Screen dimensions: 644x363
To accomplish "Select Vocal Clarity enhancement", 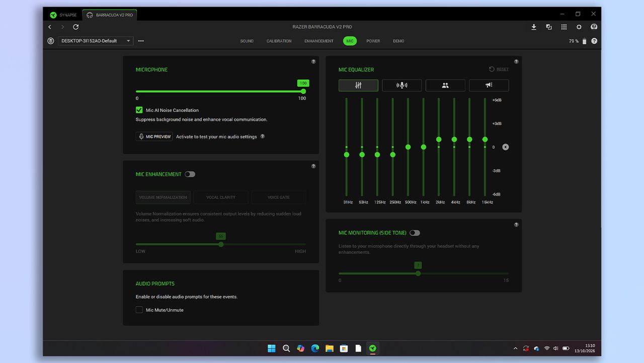I will point(221,197).
